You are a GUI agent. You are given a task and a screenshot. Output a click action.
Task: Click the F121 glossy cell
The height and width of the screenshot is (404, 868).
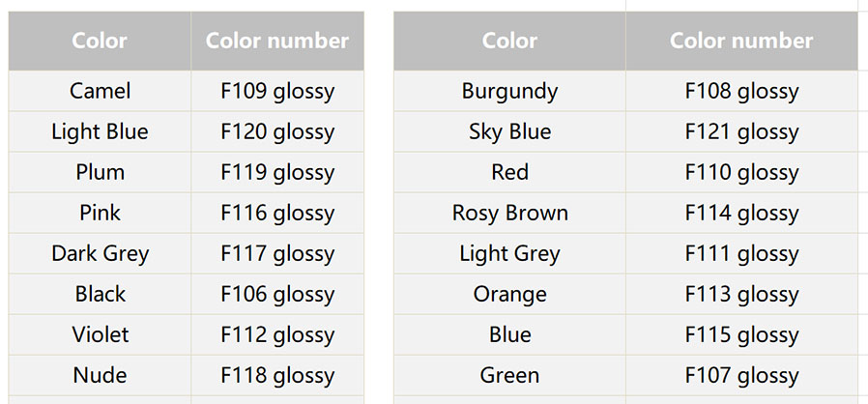coord(741,131)
